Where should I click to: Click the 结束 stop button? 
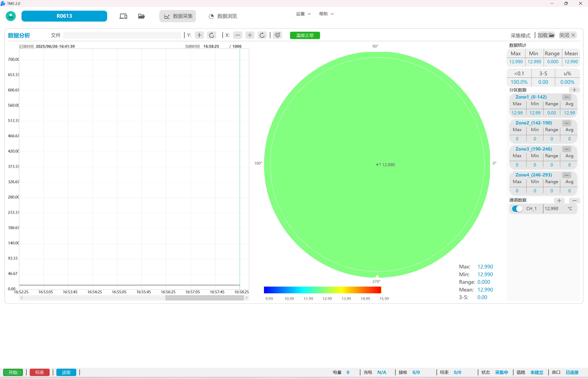[x=40, y=372]
